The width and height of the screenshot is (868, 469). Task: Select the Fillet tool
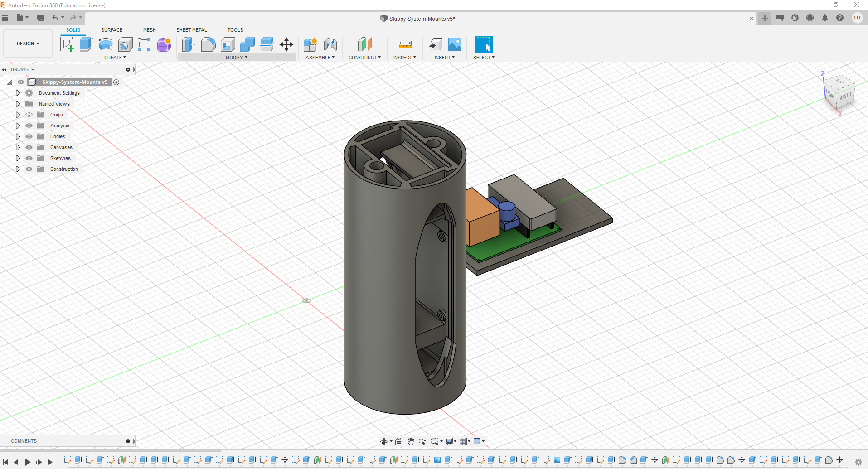click(x=208, y=44)
